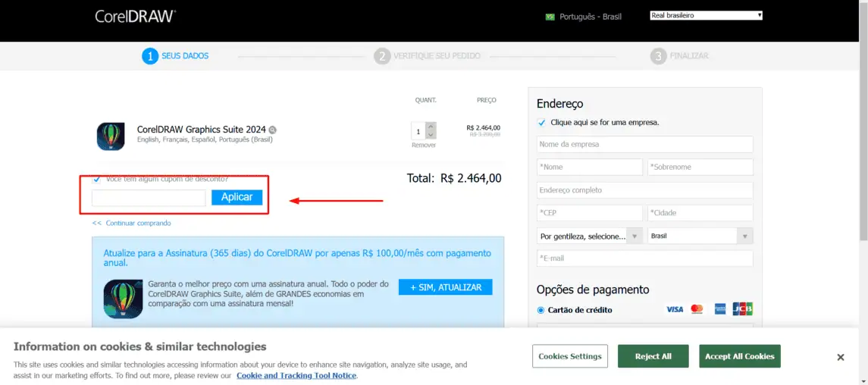Open the 'Real brasileiro' currency dropdown
Image resolution: width=868 pixels, height=385 pixels.
click(707, 15)
